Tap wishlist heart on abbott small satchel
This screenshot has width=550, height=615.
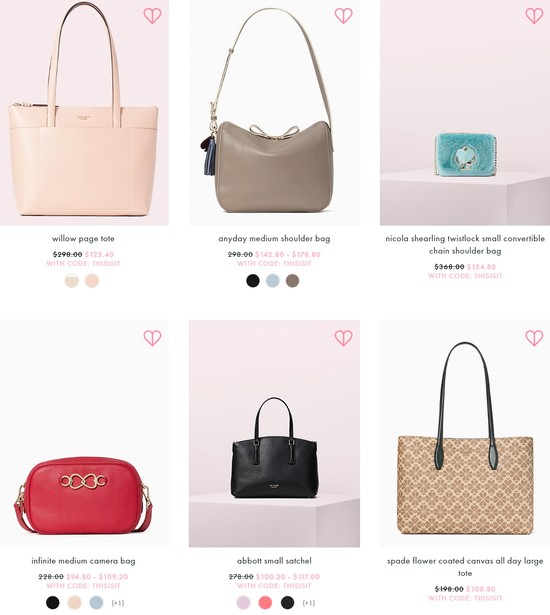(x=343, y=338)
